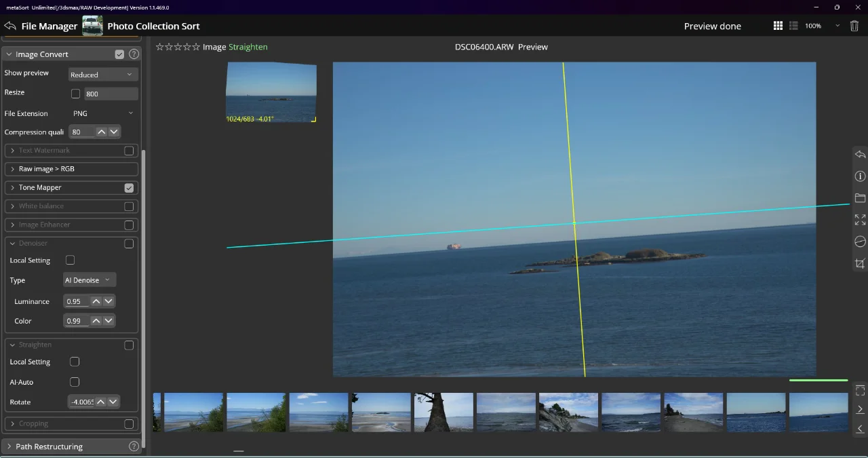
Task: Toggle the AI-Auto straighten checkbox
Action: click(x=75, y=382)
